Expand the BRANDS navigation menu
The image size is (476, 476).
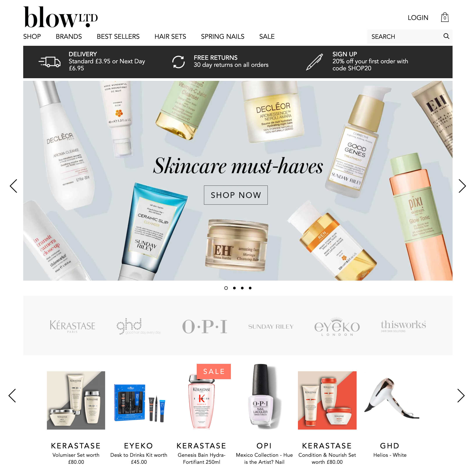click(68, 37)
